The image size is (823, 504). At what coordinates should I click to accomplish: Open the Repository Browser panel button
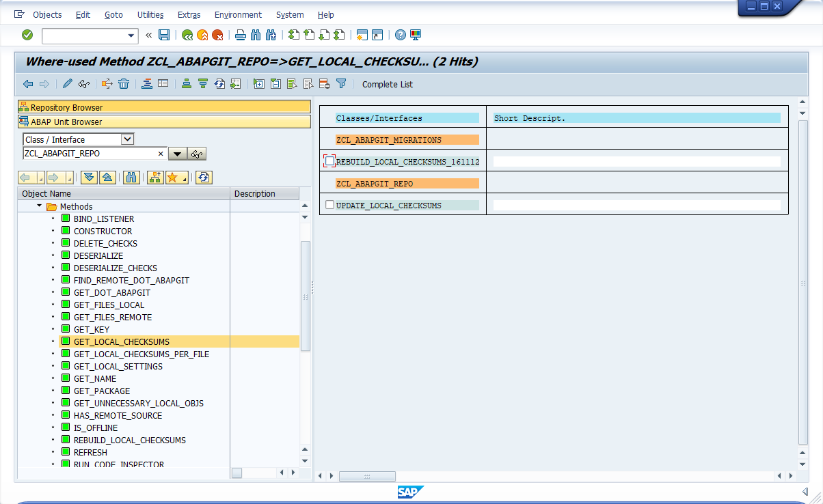tap(164, 107)
